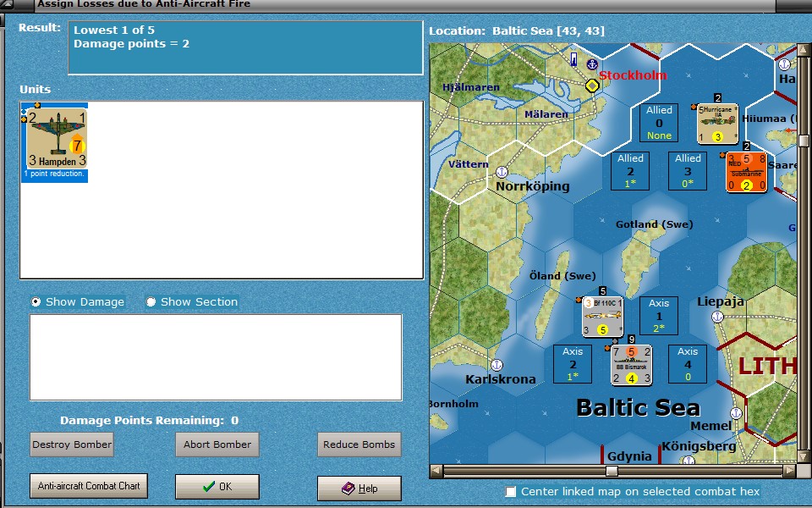
Task: Select the Show Section radio button
Action: click(x=151, y=301)
